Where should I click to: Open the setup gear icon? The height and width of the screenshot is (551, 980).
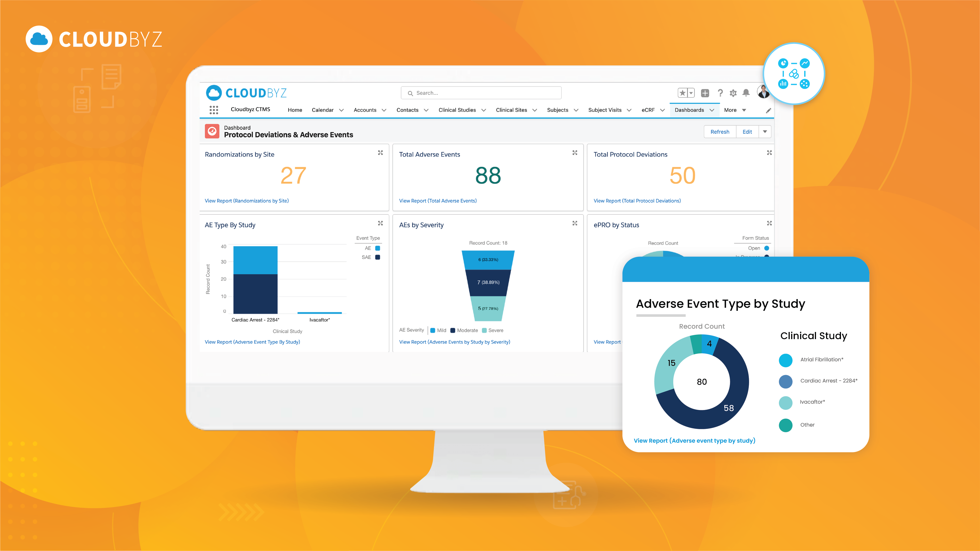pyautogui.click(x=733, y=93)
